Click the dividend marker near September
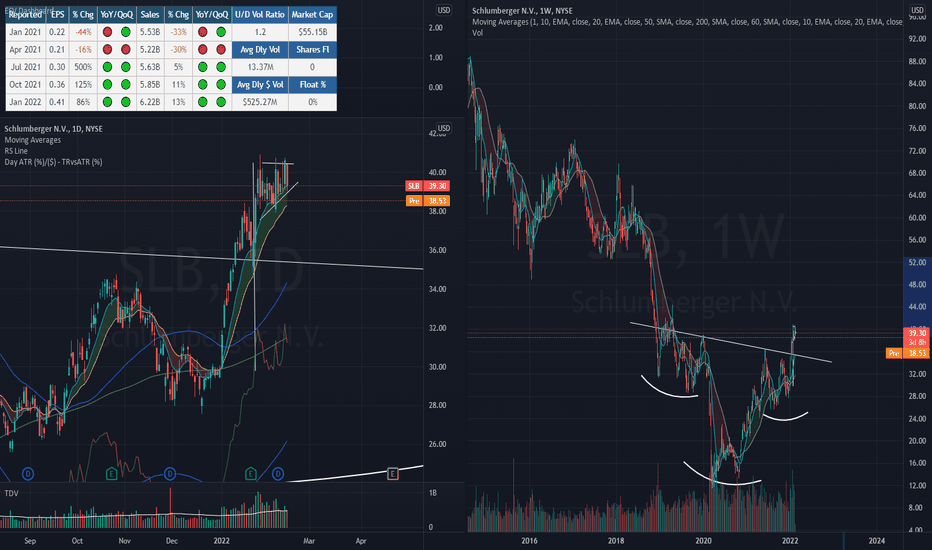This screenshot has width=932, height=550. tap(28, 474)
